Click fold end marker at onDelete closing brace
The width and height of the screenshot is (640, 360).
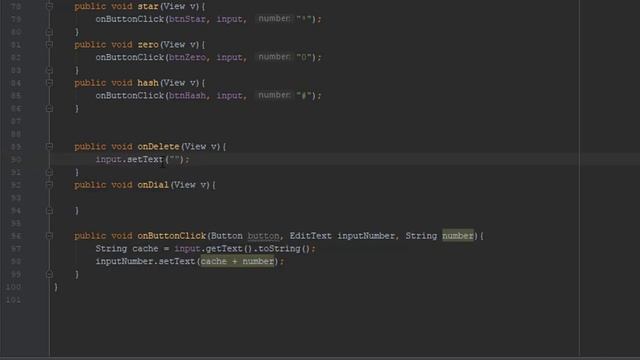click(x=49, y=172)
